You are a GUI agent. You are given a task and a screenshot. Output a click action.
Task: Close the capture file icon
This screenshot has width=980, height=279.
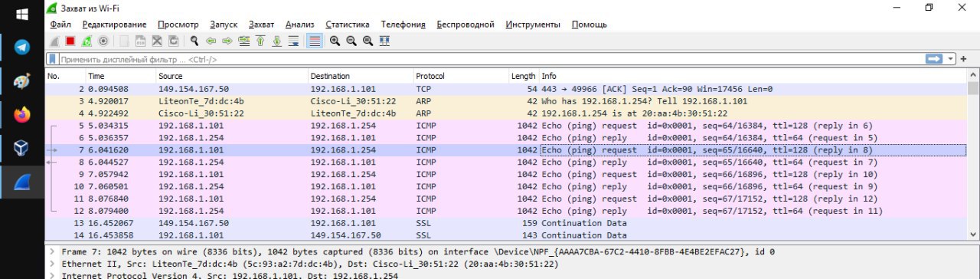157,41
